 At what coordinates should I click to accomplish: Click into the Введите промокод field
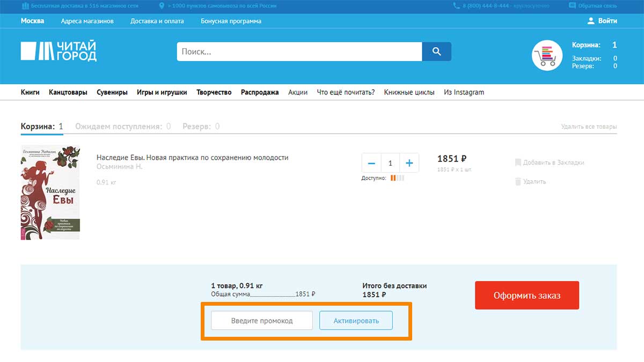[262, 321]
